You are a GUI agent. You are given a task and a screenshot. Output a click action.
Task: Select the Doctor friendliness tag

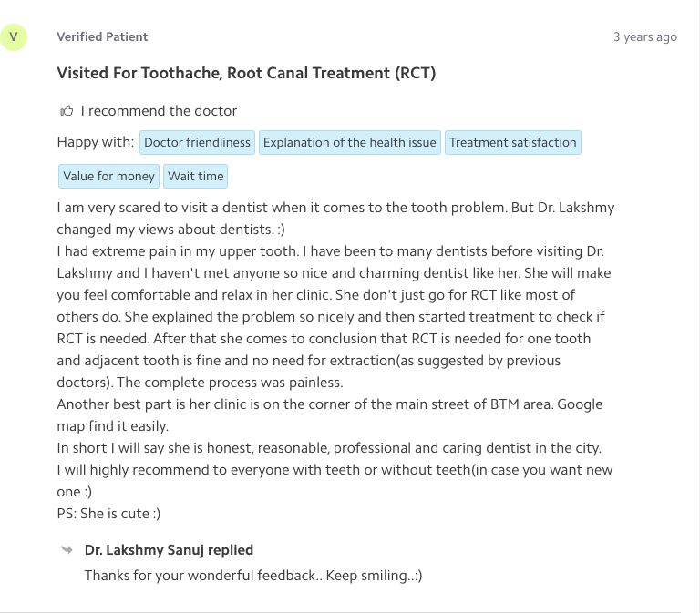(197, 143)
